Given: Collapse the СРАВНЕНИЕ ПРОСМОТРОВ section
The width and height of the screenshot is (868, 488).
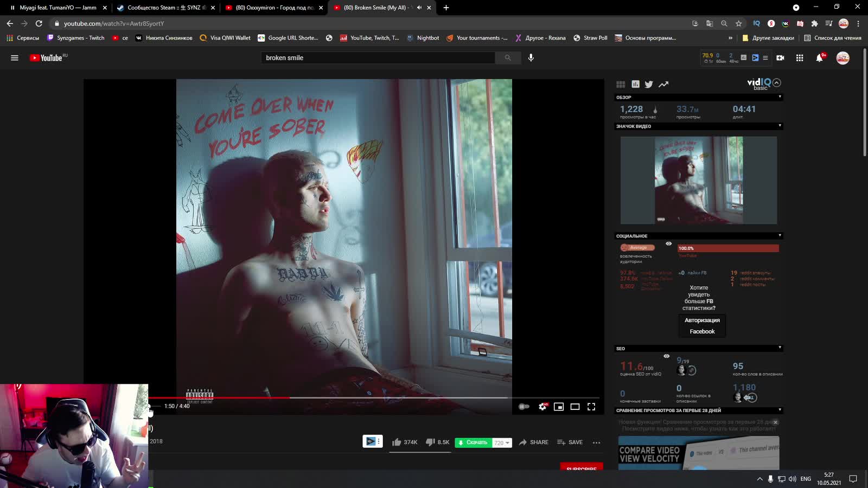Looking at the screenshot, I should pyautogui.click(x=780, y=410).
